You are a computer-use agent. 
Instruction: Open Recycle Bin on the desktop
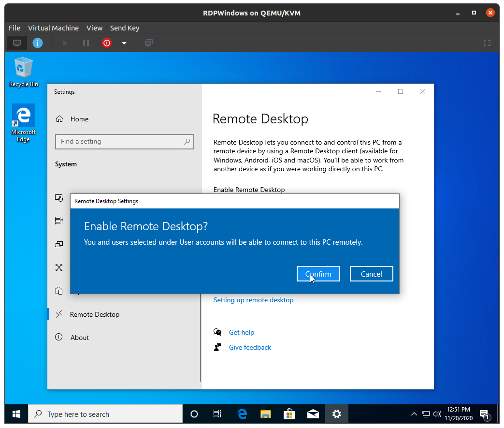[23, 72]
